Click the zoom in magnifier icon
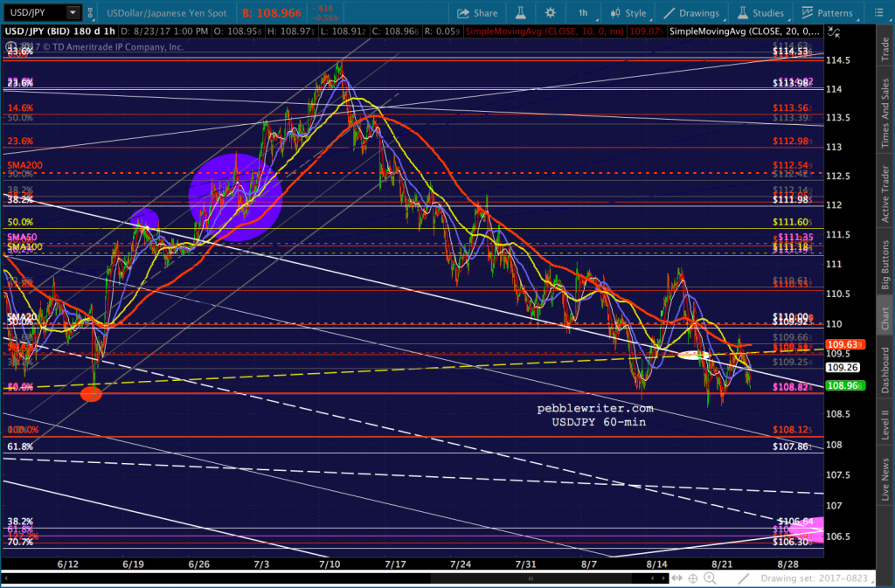Screen dimensions: 895x588 710,578
